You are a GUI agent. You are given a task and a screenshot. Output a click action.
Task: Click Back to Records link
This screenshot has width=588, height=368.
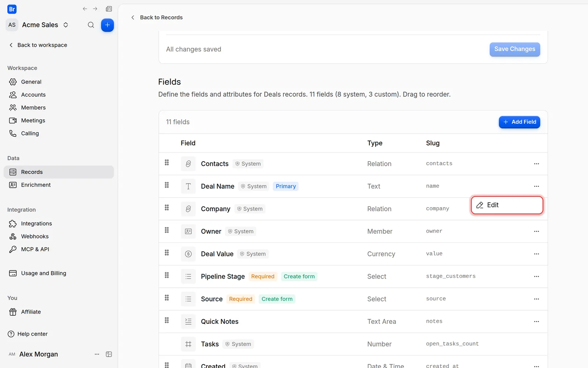tap(157, 17)
